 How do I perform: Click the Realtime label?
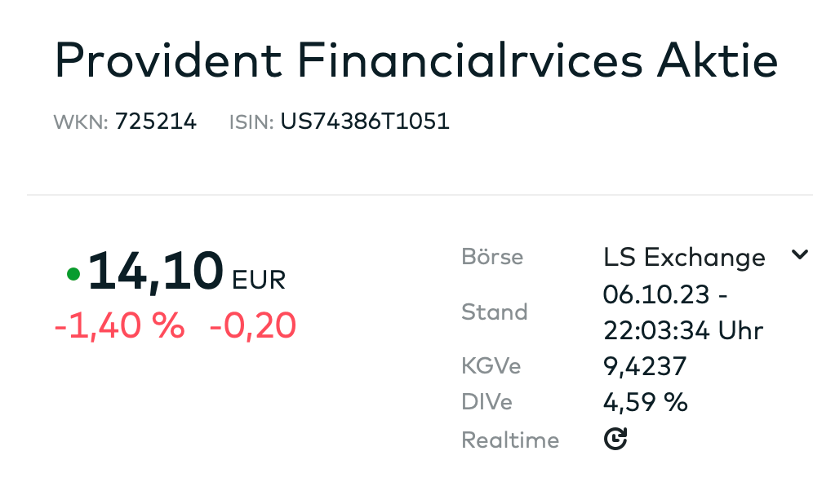[x=510, y=440]
